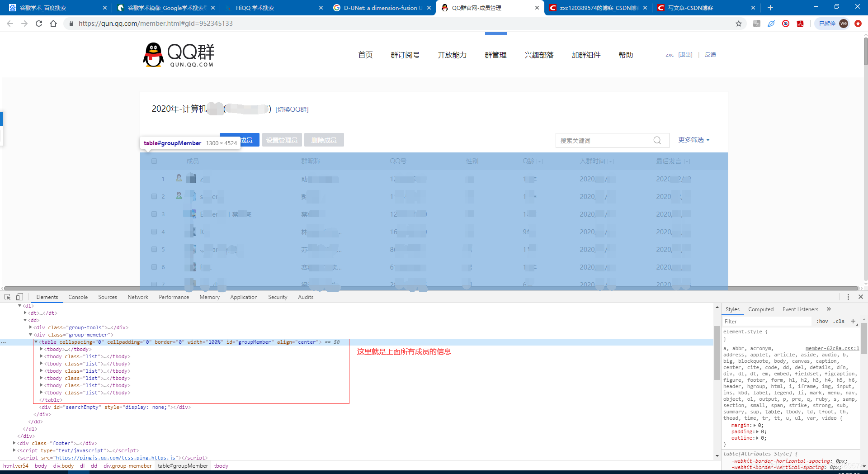
Task: Toggle the DevTools device toolbar icon
Action: tap(19, 297)
